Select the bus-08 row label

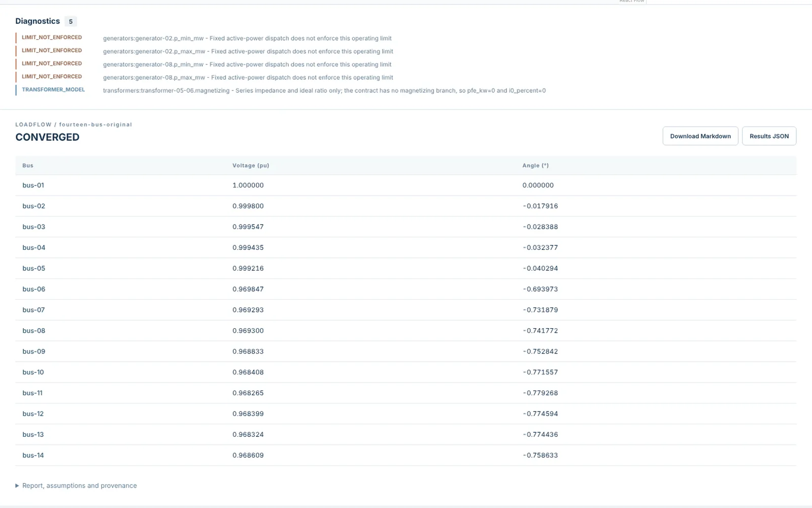[33, 331]
